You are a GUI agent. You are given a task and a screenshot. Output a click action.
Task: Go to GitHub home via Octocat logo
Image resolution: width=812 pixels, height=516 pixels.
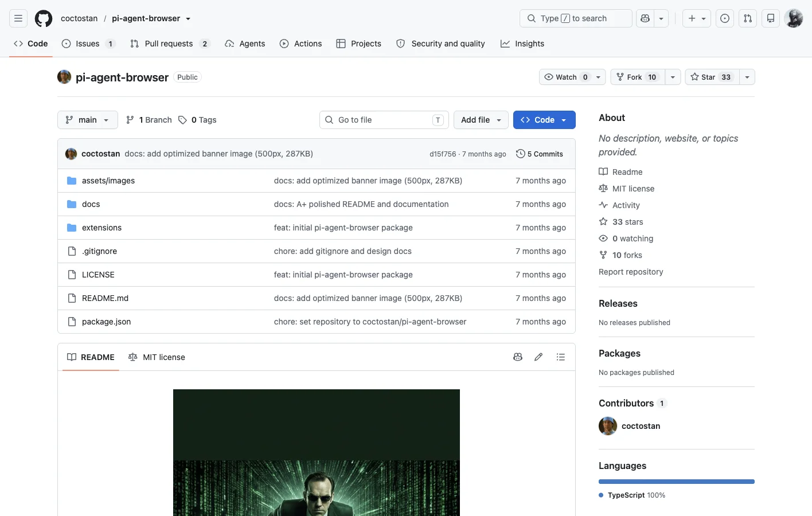(x=44, y=18)
